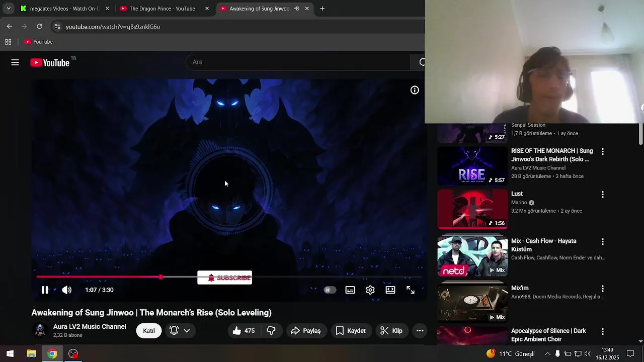Open the YouTube guide hamburger menu
Viewport: 644px width, 362px height.
coord(15,62)
